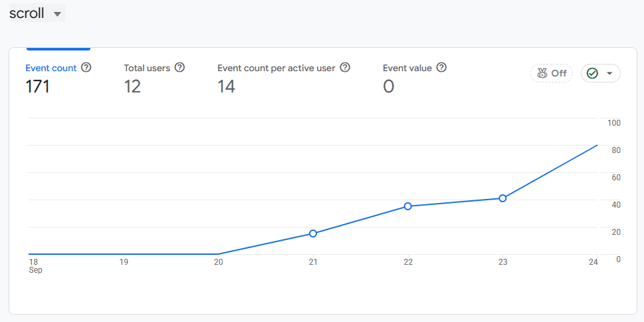Click the Total users help icon

[x=179, y=67]
